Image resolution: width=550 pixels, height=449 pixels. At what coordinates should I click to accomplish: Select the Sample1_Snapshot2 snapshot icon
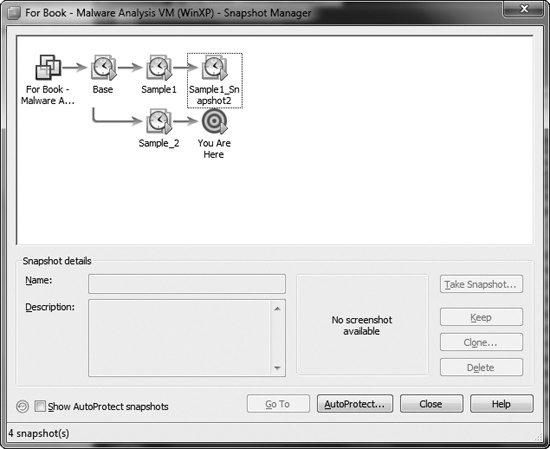pos(214,67)
